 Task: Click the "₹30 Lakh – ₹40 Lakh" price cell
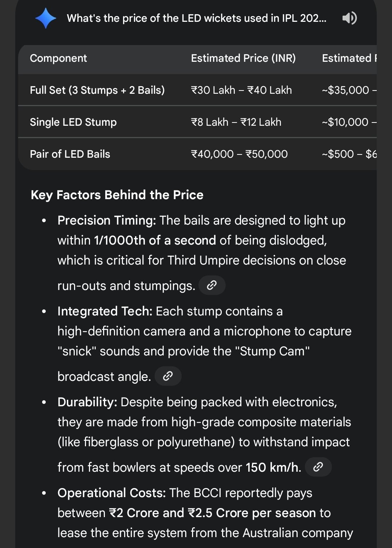coord(241,90)
